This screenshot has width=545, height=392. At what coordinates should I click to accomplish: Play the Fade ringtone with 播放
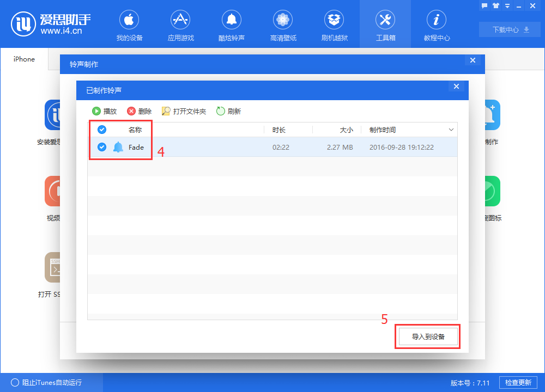click(x=105, y=111)
